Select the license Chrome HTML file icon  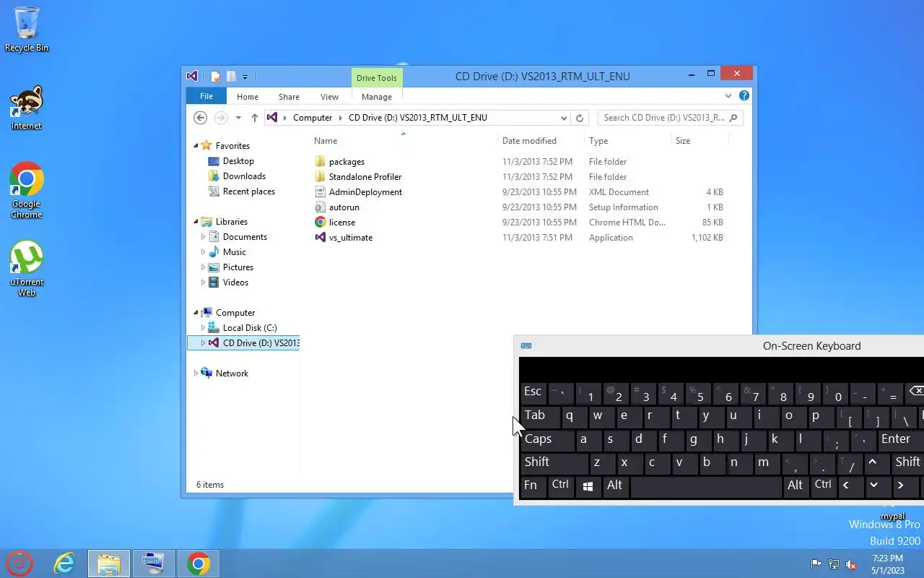[321, 223]
